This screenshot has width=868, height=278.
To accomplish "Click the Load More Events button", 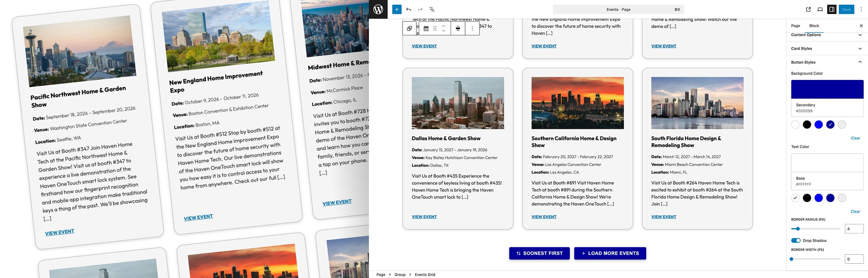I will [610, 253].
